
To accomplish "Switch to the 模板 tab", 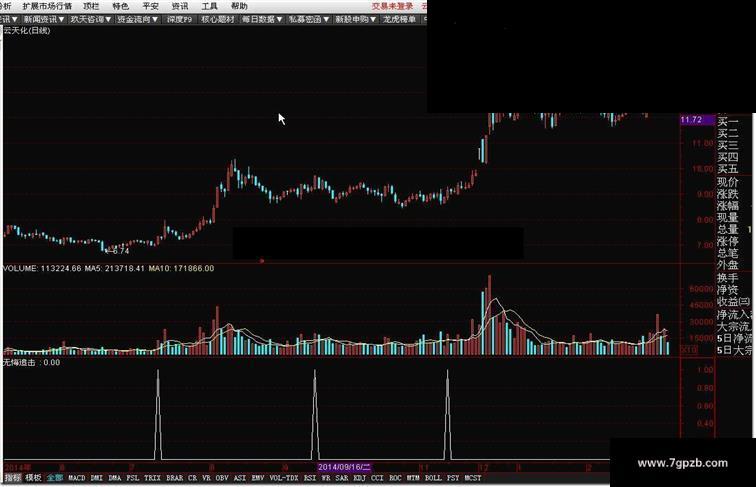I will point(33,478).
